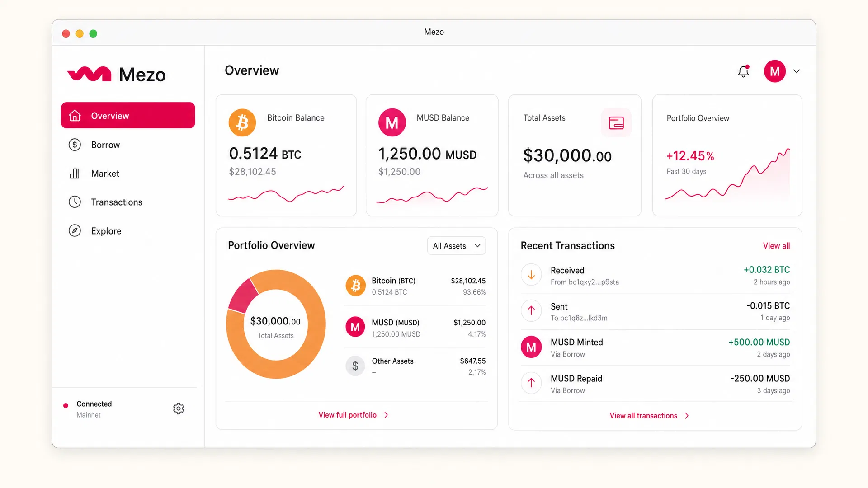Screen dimensions: 868x488
Task: Click the $647.55 Other Assets value
Action: [x=473, y=361]
